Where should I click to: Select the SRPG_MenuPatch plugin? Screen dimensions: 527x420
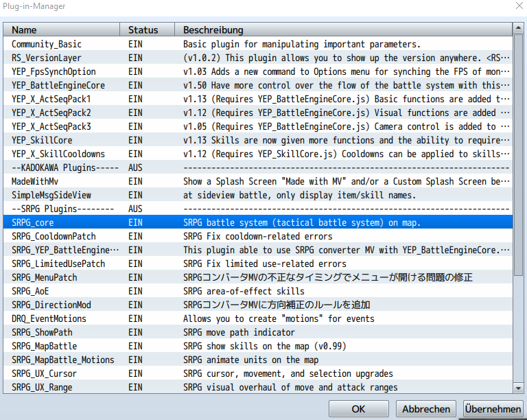click(258, 277)
